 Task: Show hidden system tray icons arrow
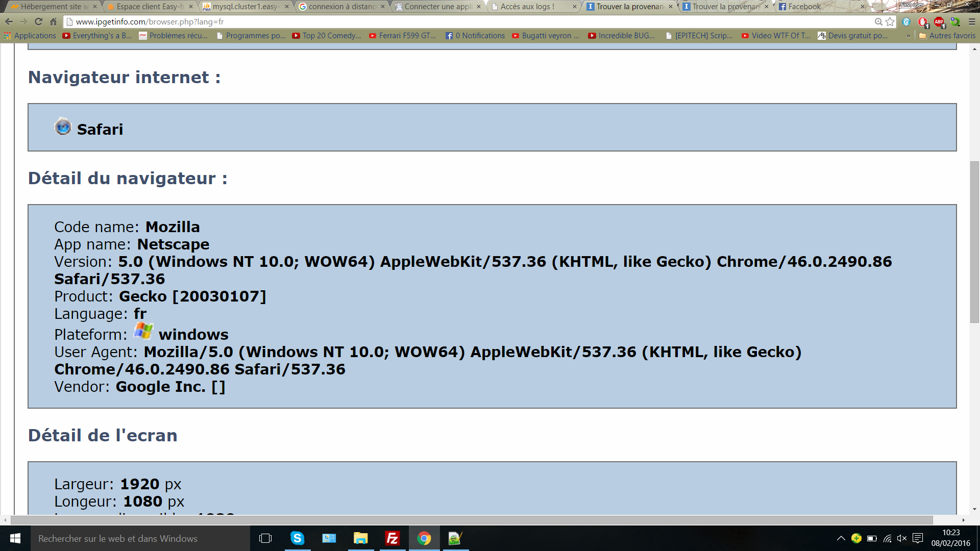[841, 538]
